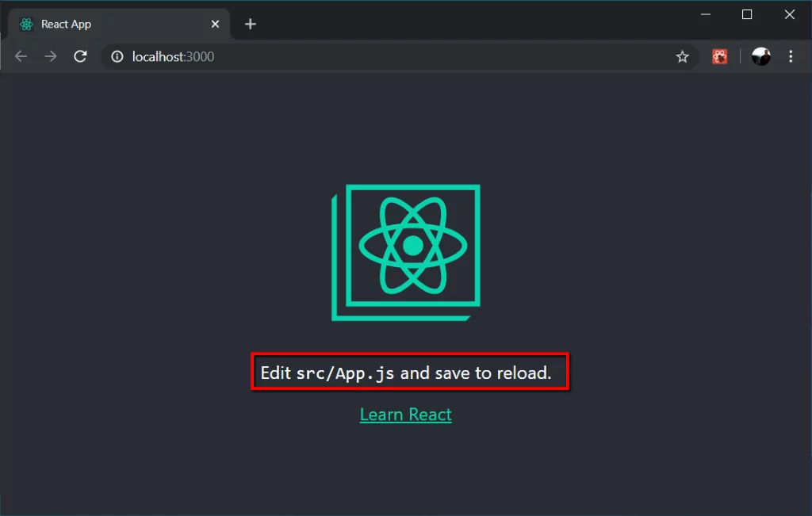Image resolution: width=812 pixels, height=516 pixels.
Task: Reload the localhost page
Action: coord(80,56)
